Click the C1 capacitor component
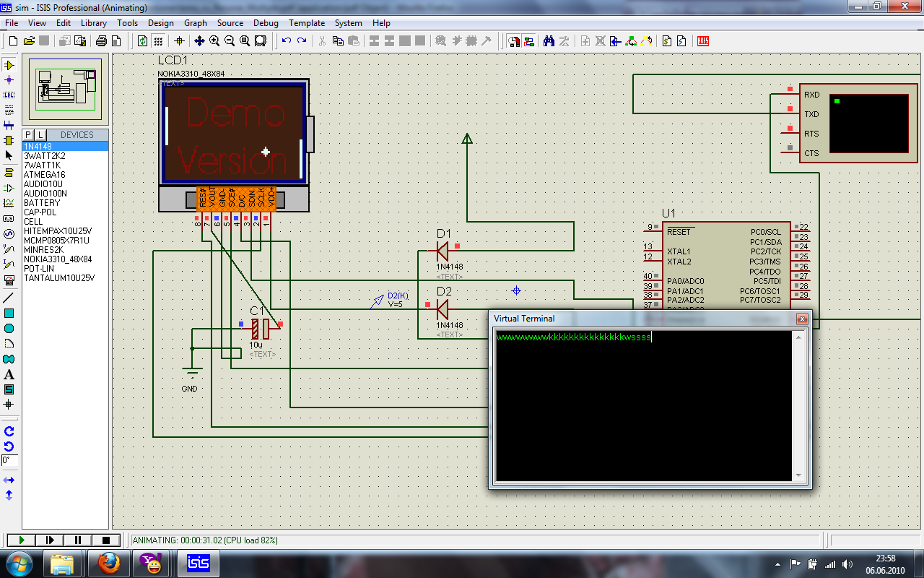This screenshot has width=924, height=578. (x=260, y=329)
